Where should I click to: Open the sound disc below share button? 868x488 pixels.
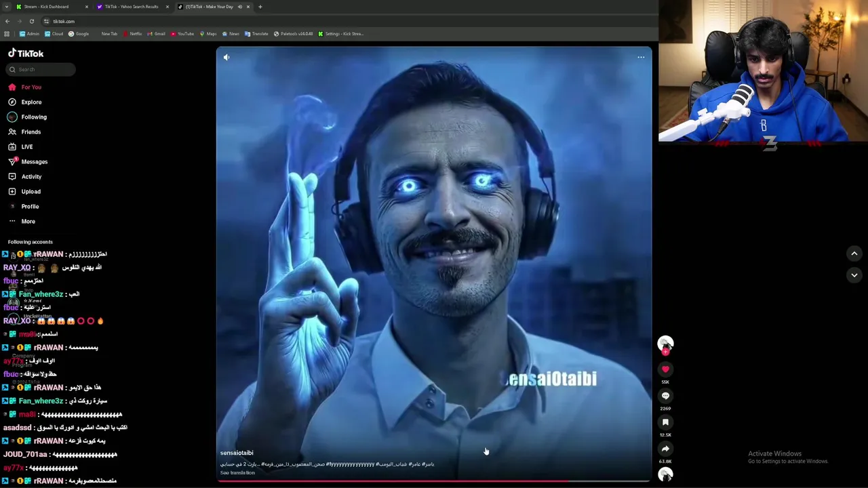coord(665,474)
